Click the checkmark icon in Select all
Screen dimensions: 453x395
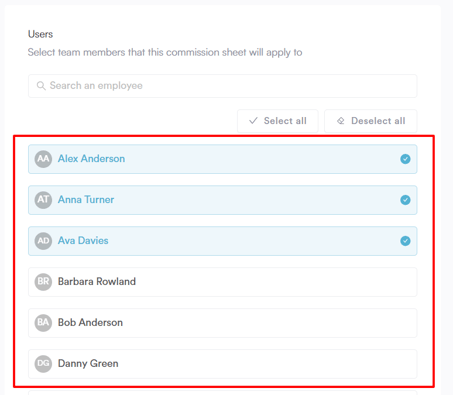[x=253, y=121]
